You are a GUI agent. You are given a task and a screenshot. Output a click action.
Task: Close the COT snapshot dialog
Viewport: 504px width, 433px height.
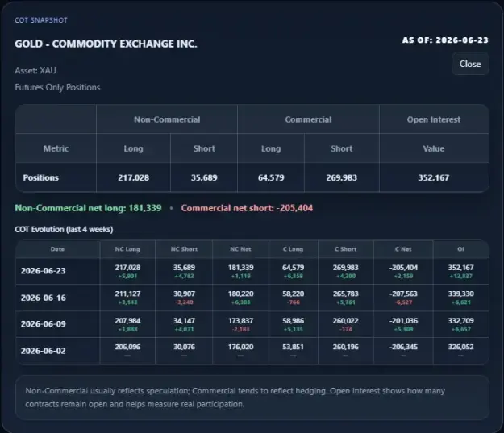470,64
